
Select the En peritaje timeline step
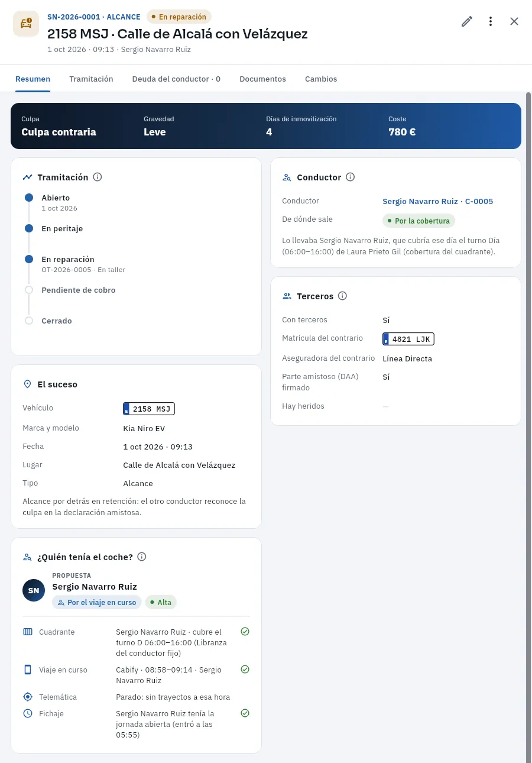(x=62, y=228)
